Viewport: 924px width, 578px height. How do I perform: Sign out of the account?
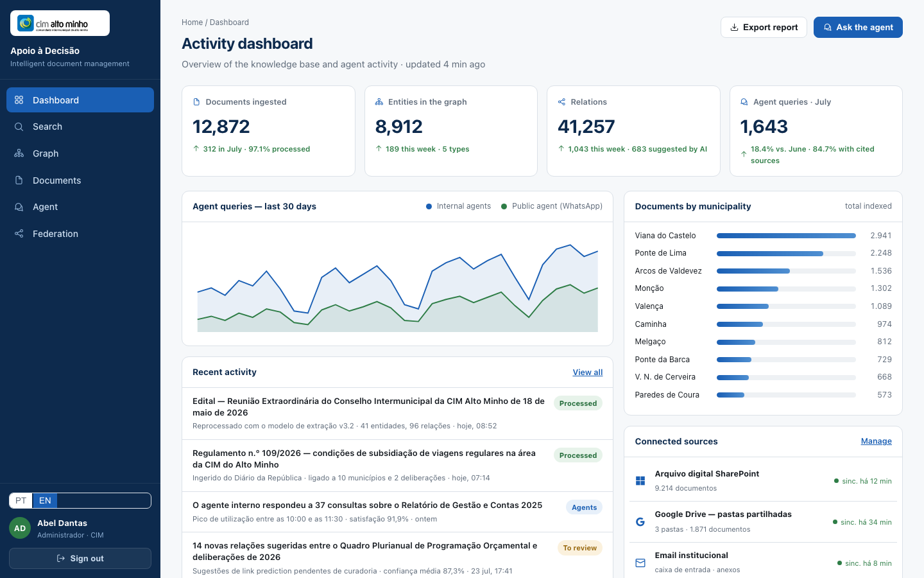(x=80, y=558)
